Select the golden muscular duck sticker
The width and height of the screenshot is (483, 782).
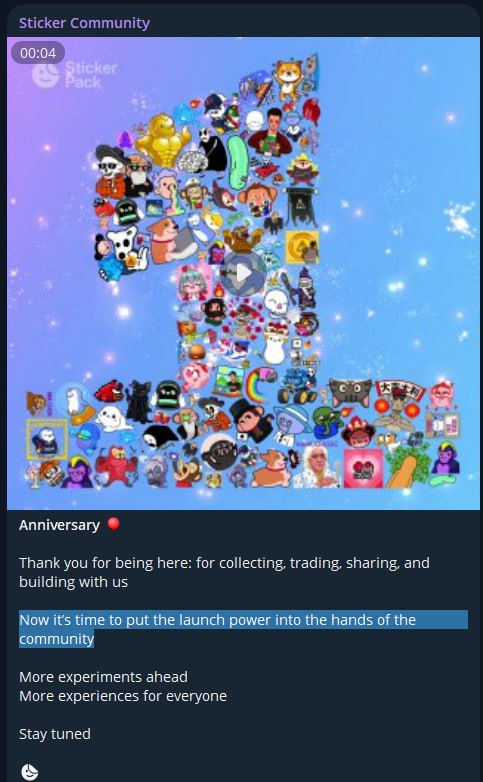tap(163, 139)
